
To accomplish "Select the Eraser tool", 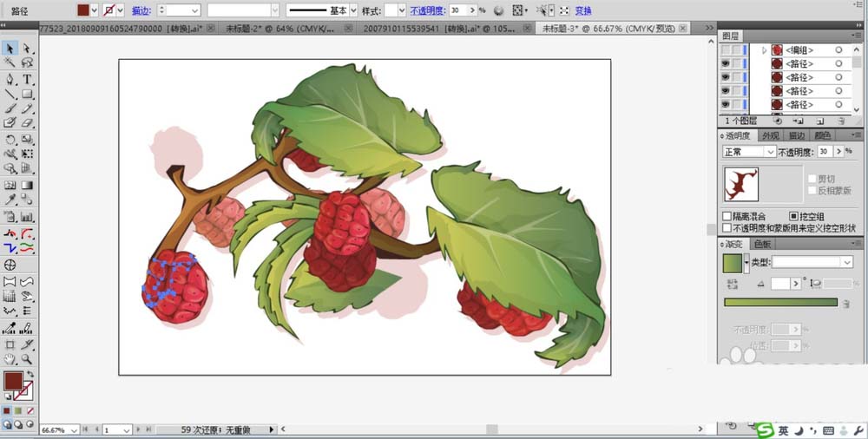I will tap(27, 123).
